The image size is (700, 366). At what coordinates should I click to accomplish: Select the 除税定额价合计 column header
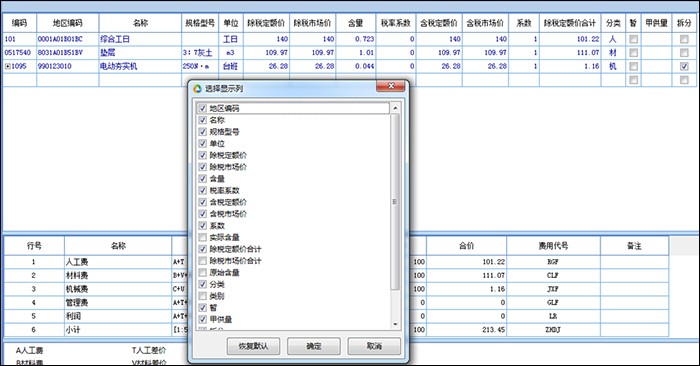coord(570,23)
